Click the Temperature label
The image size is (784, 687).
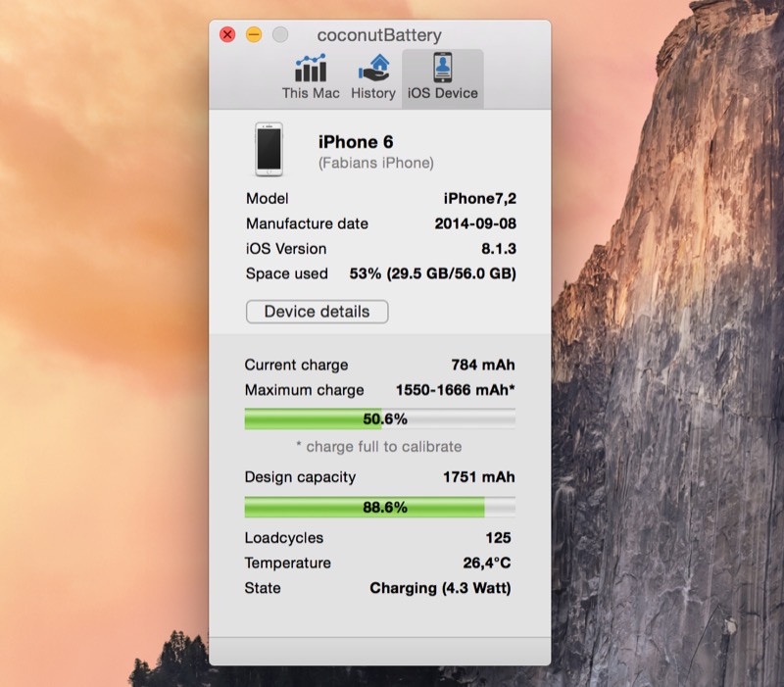pyautogui.click(x=288, y=563)
